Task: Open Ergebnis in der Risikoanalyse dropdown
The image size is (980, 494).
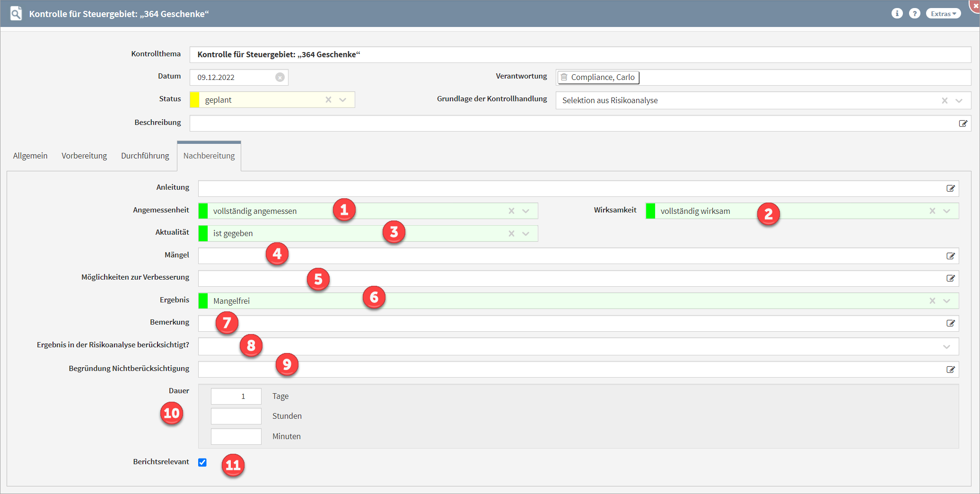Action: 946,347
